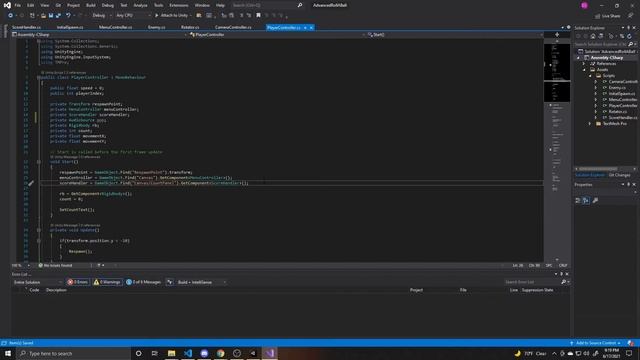
Task: Toggle the bookmark icon in the toolbar
Action: click(x=258, y=16)
